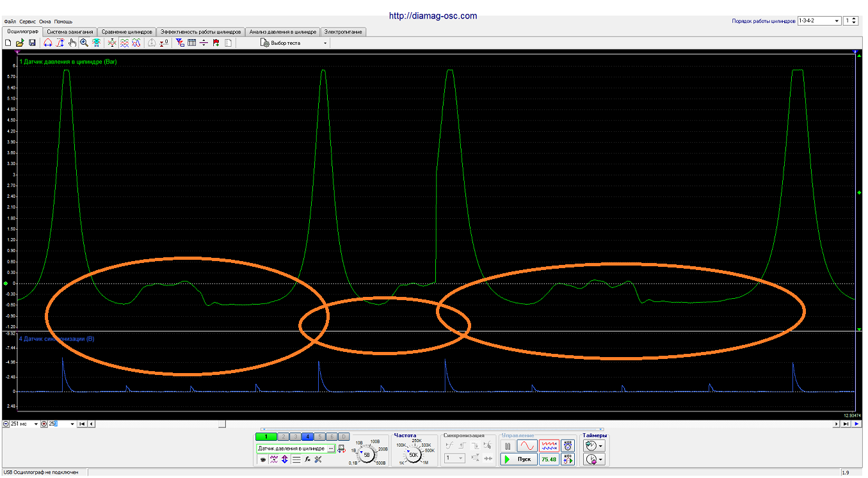Click the auto settings icon in Управление
This screenshot has width=868, height=478.
(x=568, y=446)
